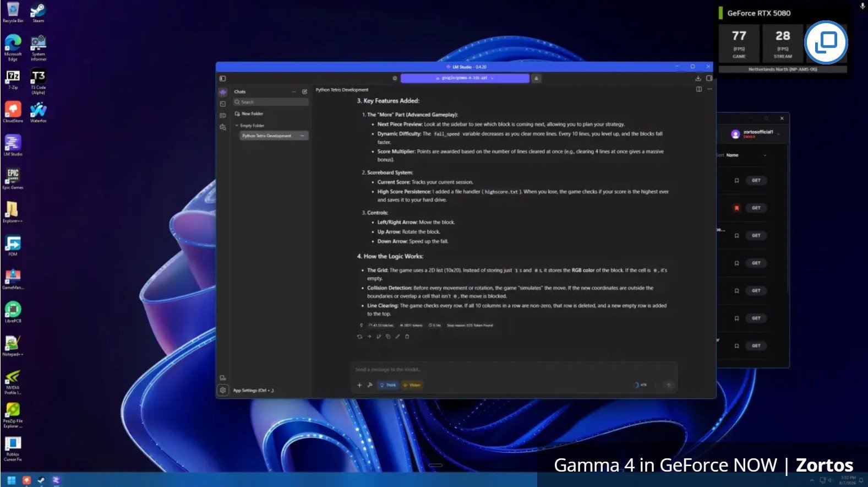Click GET button beside the red bookmark
The width and height of the screenshot is (868, 487).
pyautogui.click(x=756, y=208)
